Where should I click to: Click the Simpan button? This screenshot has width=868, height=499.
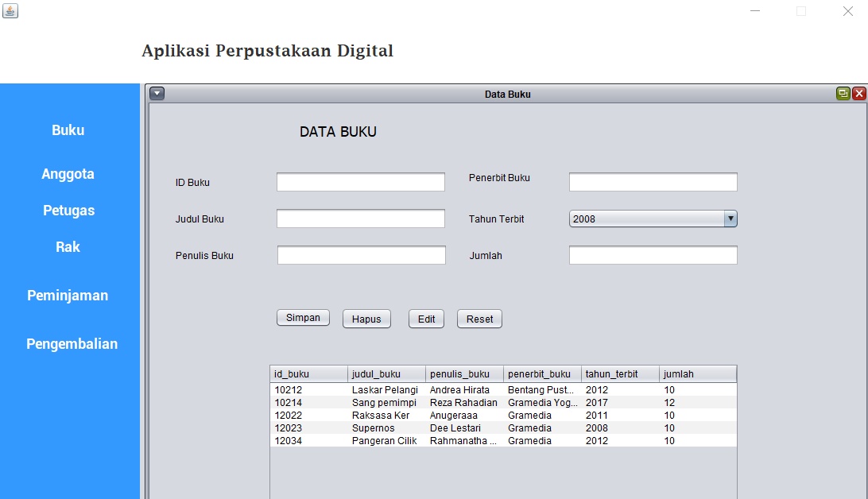tap(303, 318)
